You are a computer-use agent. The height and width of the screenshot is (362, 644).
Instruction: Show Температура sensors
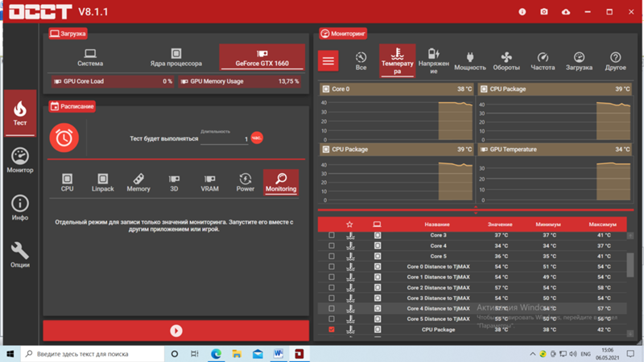pos(397,61)
